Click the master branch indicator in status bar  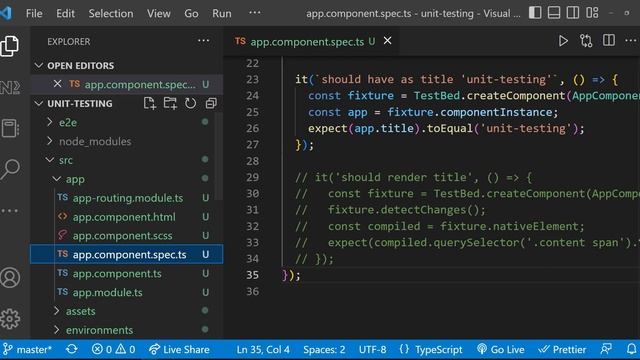tap(28, 349)
